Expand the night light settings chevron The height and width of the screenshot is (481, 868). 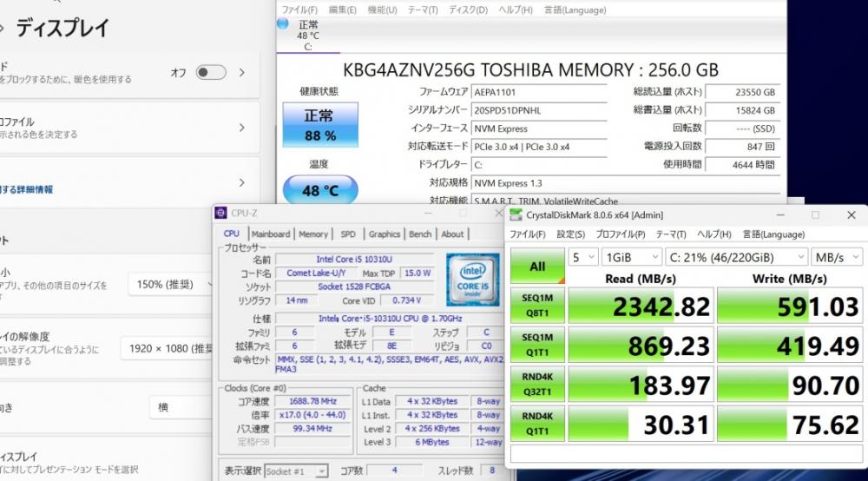coord(242,73)
